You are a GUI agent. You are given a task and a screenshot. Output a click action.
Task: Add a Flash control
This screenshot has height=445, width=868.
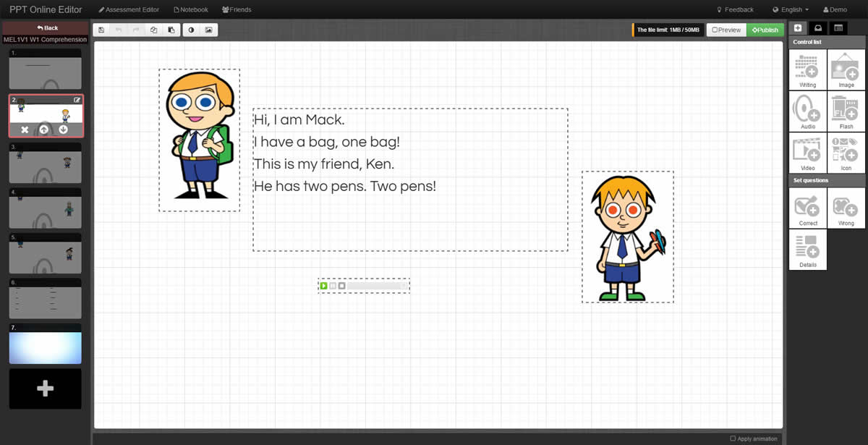tap(846, 111)
